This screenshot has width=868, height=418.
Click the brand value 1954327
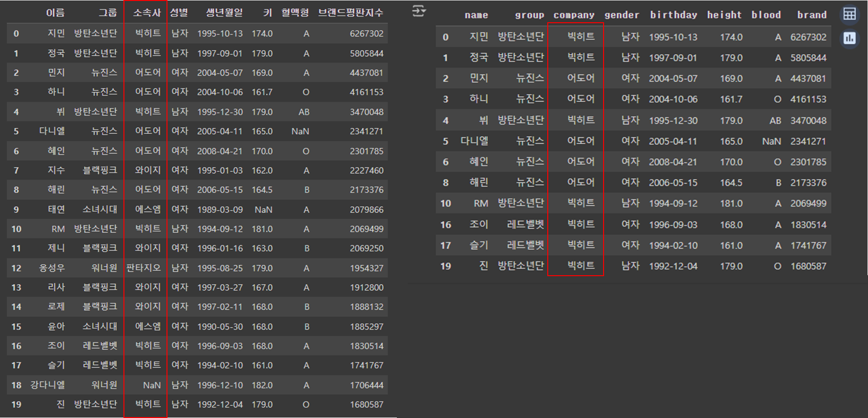click(x=367, y=268)
